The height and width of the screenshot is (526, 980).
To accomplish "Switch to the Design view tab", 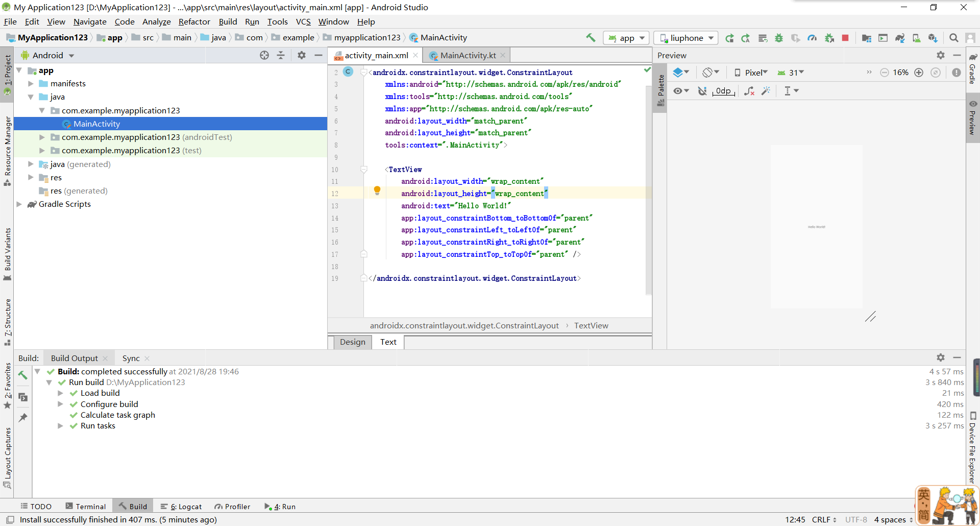I will (x=352, y=342).
